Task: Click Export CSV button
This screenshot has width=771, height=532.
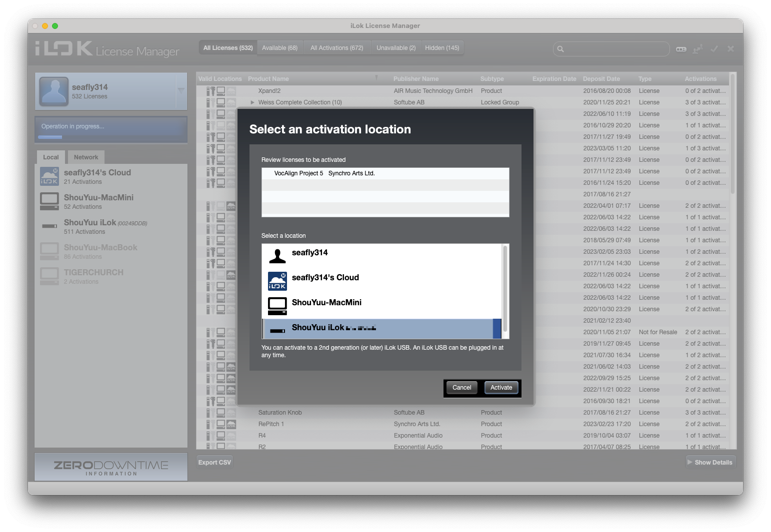Action: click(x=214, y=463)
